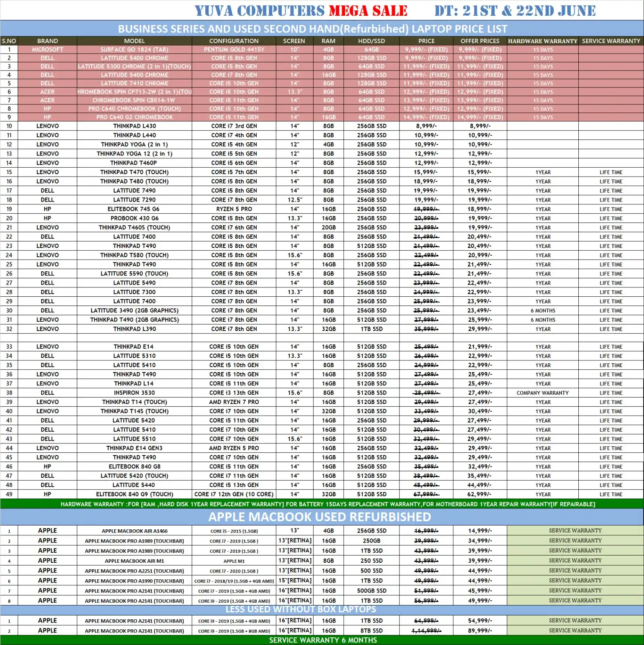Image resolution: width=644 pixels, height=645 pixels.
Task: Click the 'ELITEBOOK 840 G9 (TOUCH)' model cell
Action: click(x=135, y=495)
